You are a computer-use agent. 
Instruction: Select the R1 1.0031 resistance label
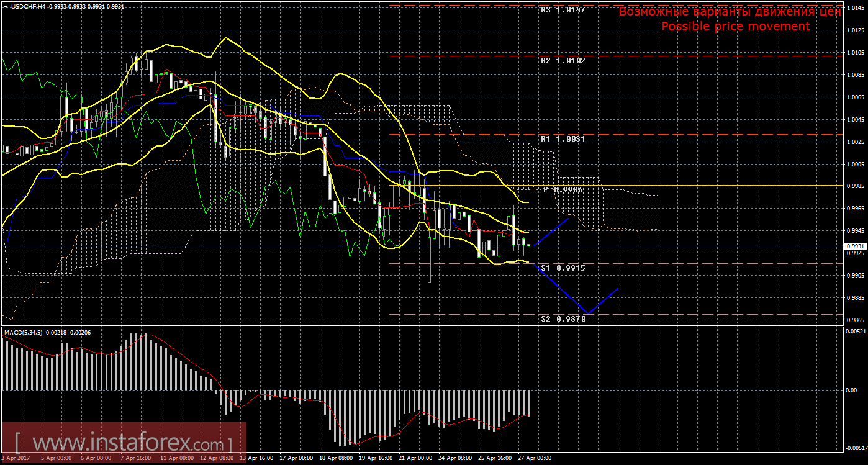tap(563, 139)
